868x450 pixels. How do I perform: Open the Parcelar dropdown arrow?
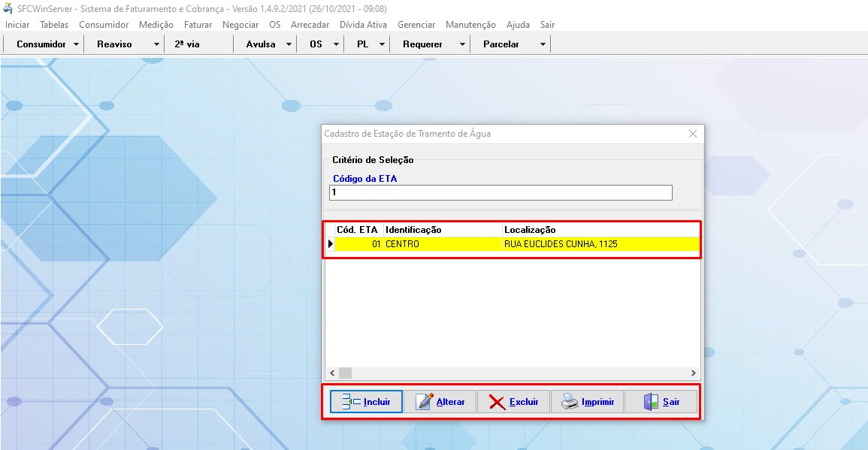pos(543,44)
